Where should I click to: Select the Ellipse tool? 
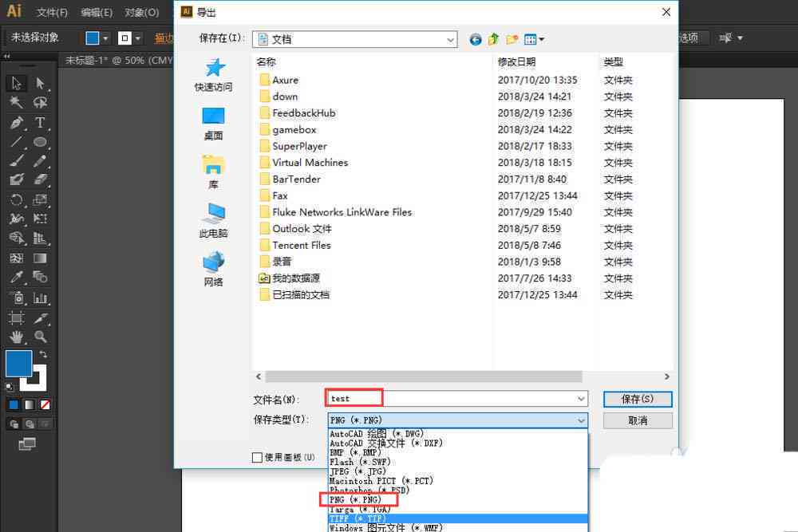[x=40, y=142]
